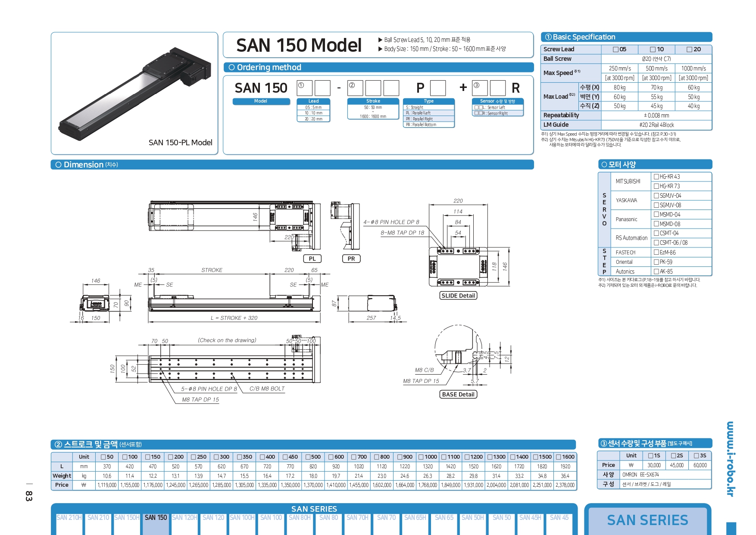Click the SLIDE Detail label
This screenshot has width=756, height=535.
coord(458,296)
